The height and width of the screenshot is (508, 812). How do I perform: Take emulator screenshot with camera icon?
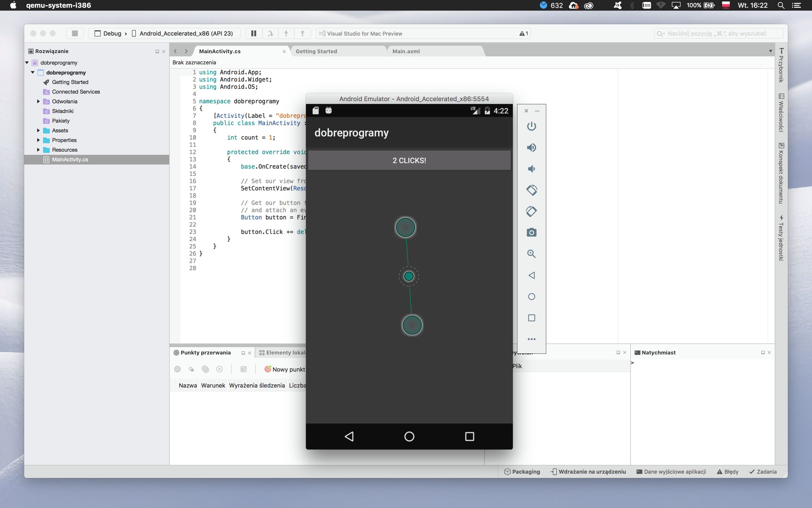(531, 232)
